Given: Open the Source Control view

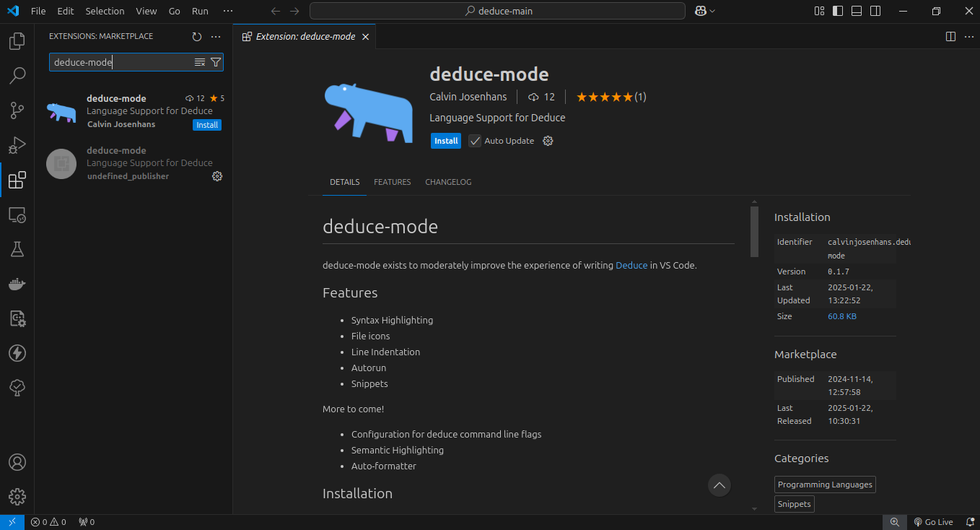Looking at the screenshot, I should 17,110.
